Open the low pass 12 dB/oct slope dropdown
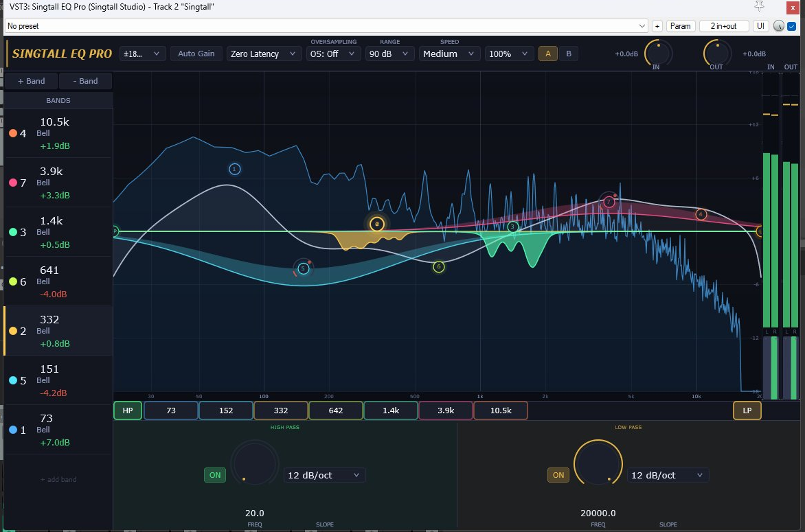This screenshot has width=805, height=532. [x=668, y=475]
